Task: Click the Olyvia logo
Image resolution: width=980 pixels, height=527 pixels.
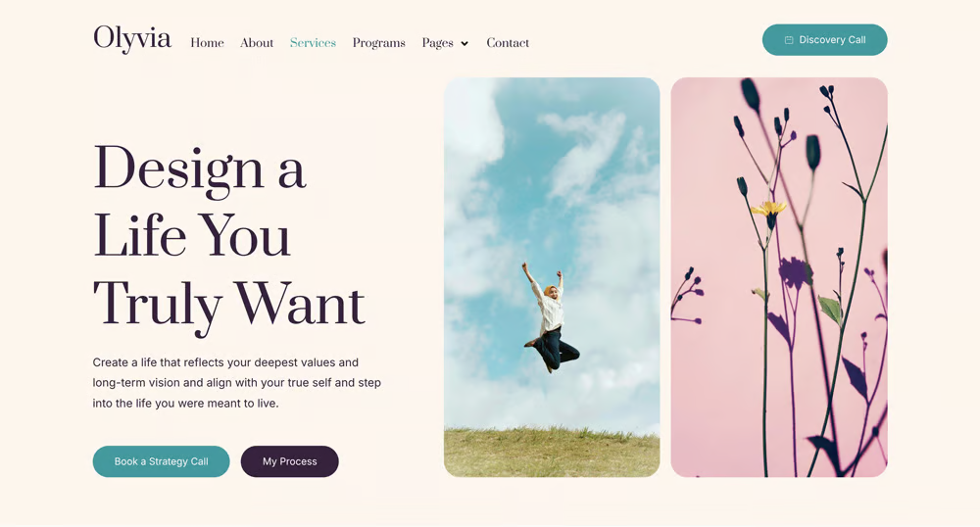Action: 132,39
